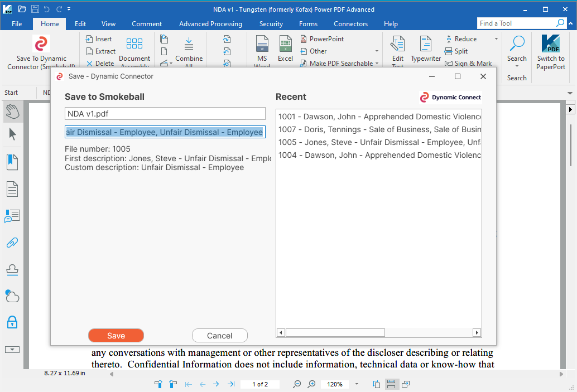Viewport: 577px width, 392px height.
Task: Open the Advanced Processing tab
Action: coord(210,24)
